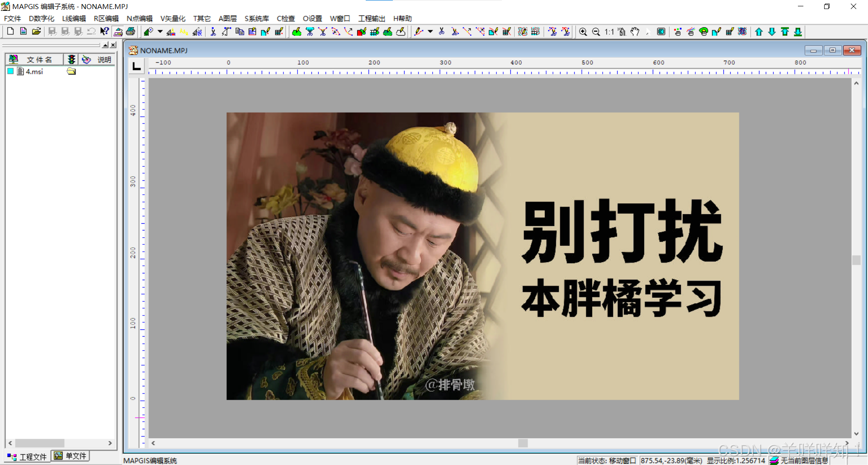The image size is (868, 465).
Task: Click the context help arrow icon
Action: click(x=104, y=31)
